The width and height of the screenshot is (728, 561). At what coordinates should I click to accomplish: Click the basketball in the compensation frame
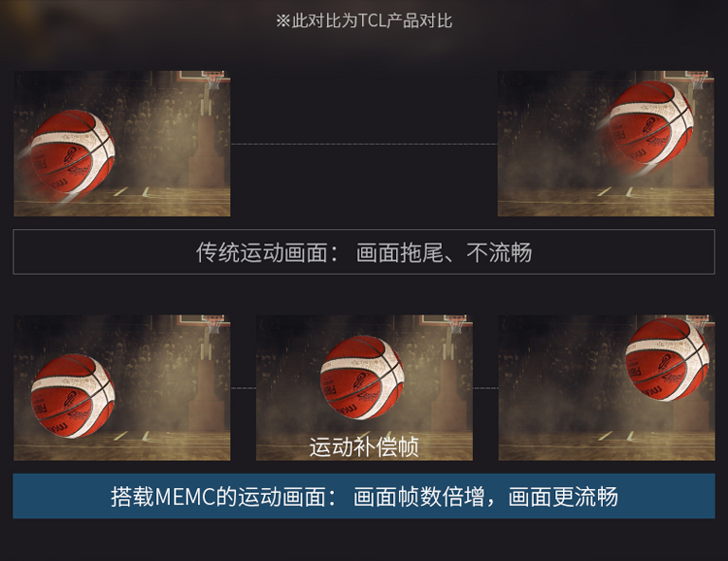tap(362, 378)
